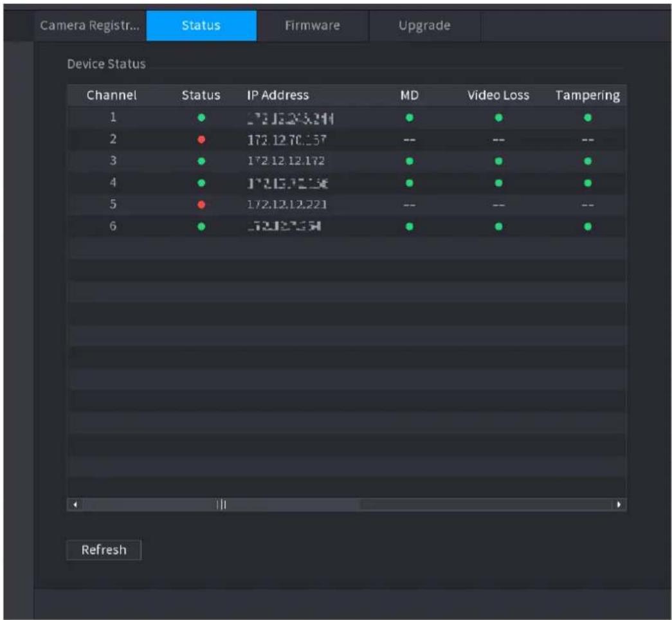Click the left arrow of horizontal scrollbar
The height and width of the screenshot is (620, 672).
75,505
